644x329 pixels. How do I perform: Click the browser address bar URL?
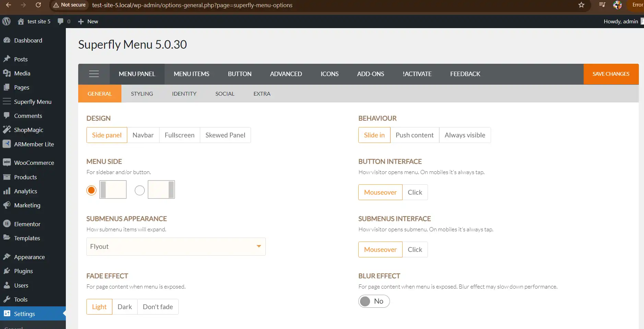point(192,5)
